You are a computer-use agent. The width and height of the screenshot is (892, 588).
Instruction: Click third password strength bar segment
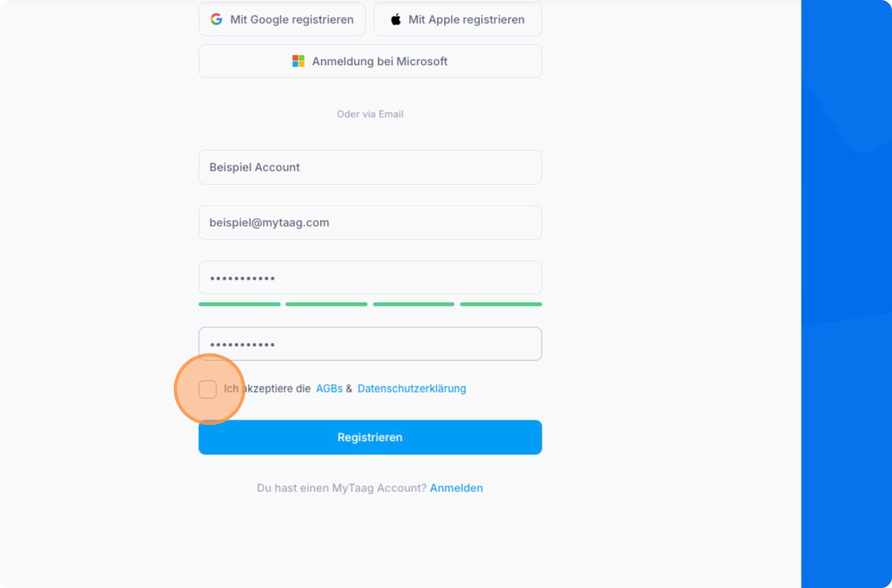[x=413, y=304]
